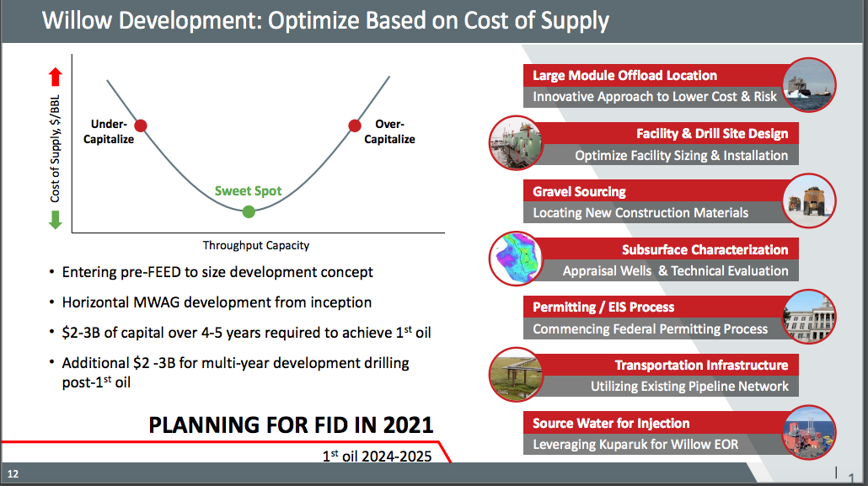Click the Source Water for Injection platform photo
The width and height of the screenshot is (868, 486).
pos(809,432)
